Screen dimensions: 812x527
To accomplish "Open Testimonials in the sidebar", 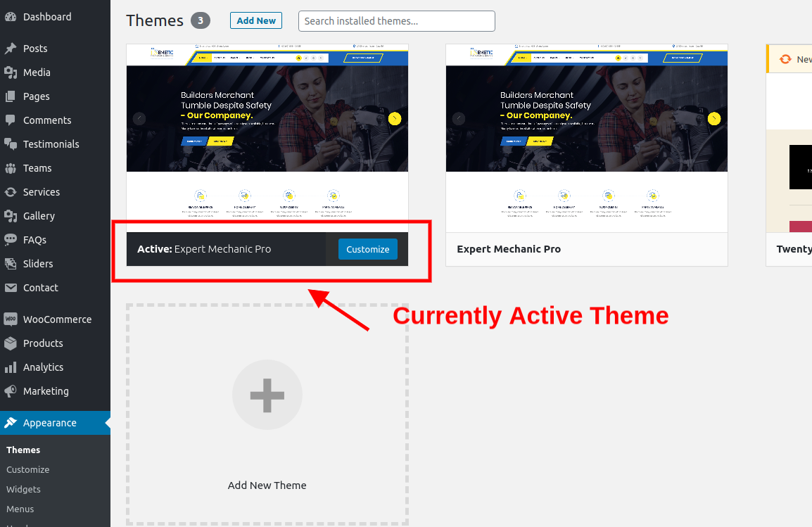I will tap(55, 144).
